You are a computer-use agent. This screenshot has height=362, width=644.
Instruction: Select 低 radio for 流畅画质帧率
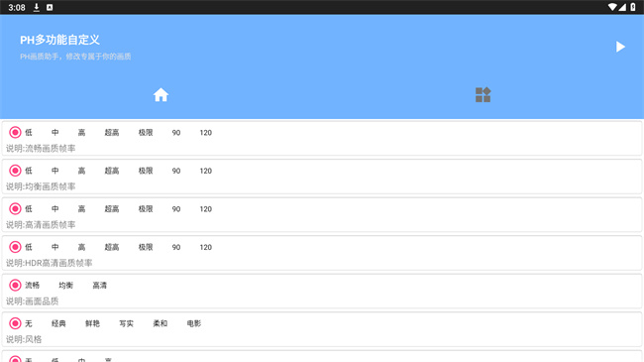[15, 133]
